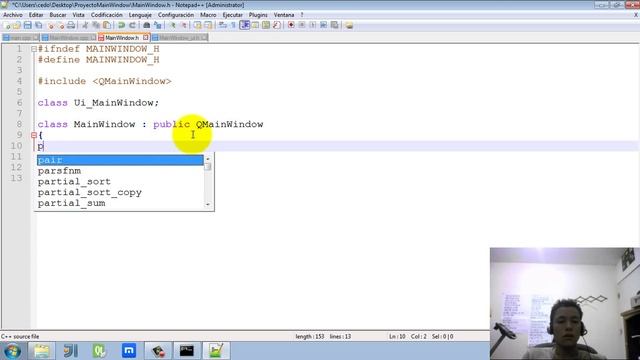Image resolution: width=640 pixels, height=360 pixels.
Task: Collapse the #ifndef fold marker on line 1
Action: pyautogui.click(x=34, y=49)
